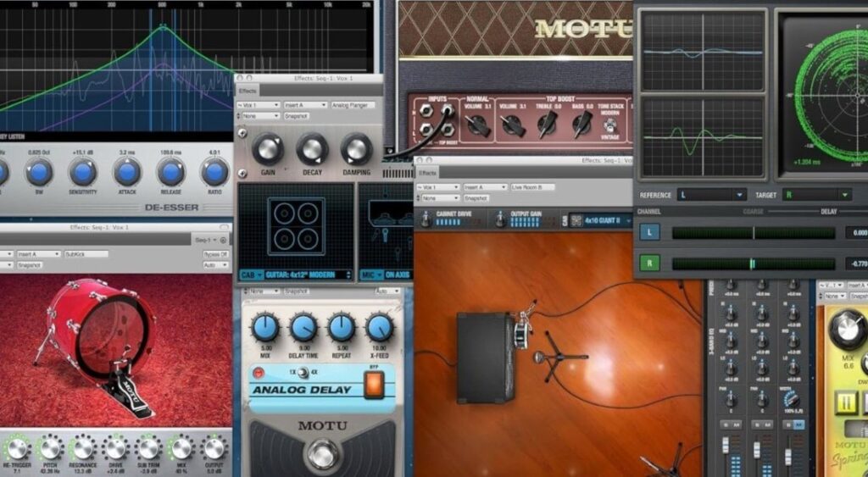Expand the CAB Guitar 4x12 Modern selector
The width and height of the screenshot is (868, 477).
tap(295, 275)
